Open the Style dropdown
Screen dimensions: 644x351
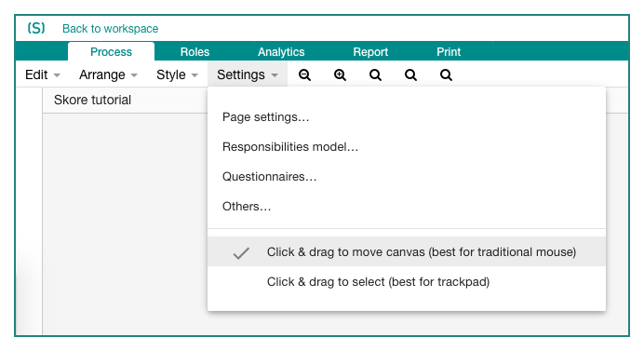coord(177,74)
